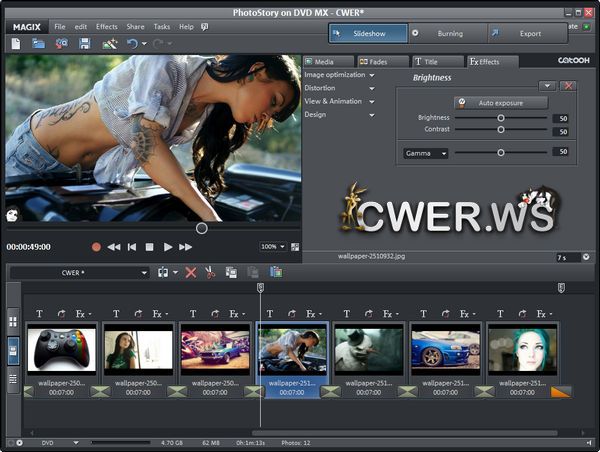This screenshot has height=452, width=600.
Task: Open the Effects menu
Action: tap(106, 26)
